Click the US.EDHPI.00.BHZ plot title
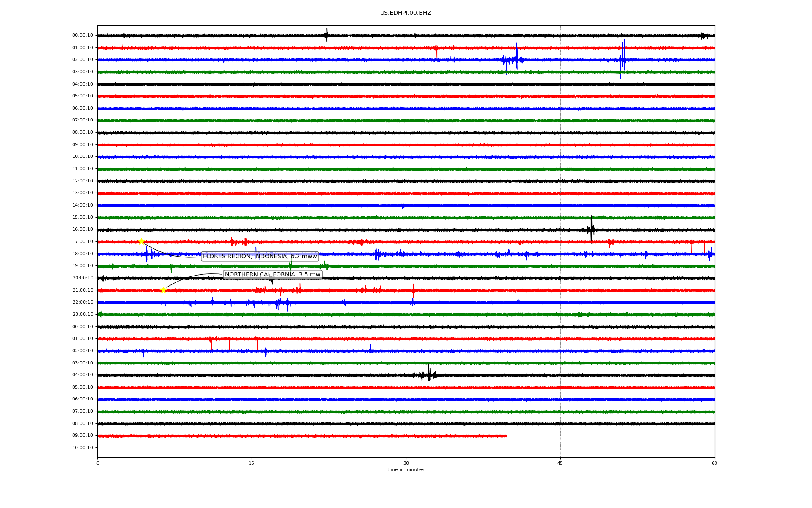 coord(406,13)
